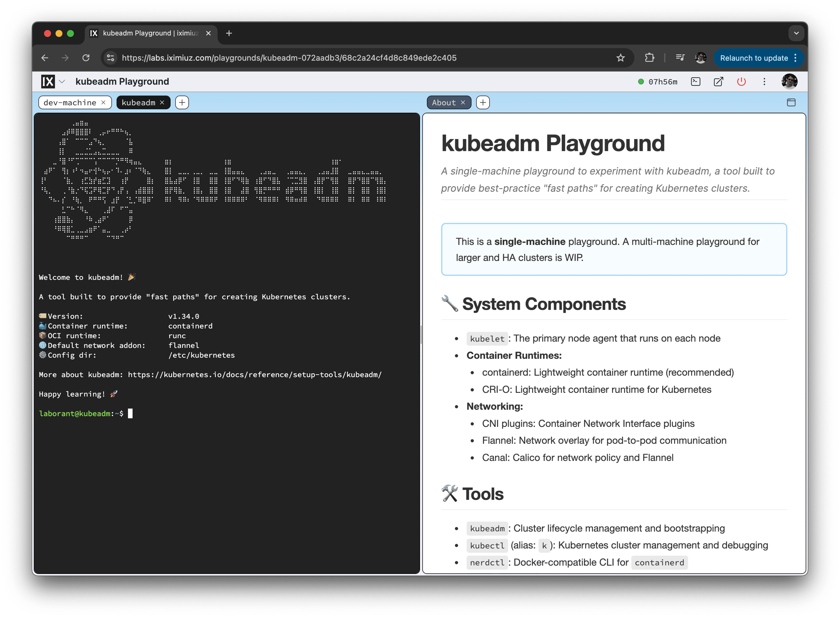Click the green session status indicator
This screenshot has width=840, height=618.
point(641,81)
